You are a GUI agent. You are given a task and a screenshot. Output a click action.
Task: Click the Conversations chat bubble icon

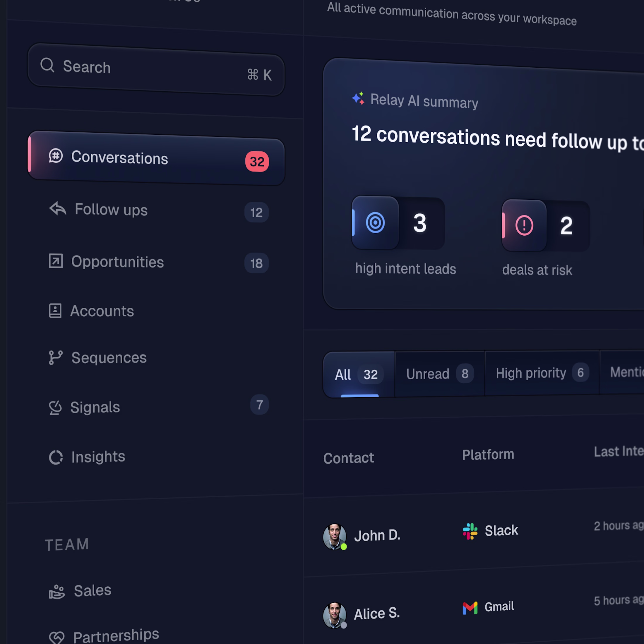56,156
